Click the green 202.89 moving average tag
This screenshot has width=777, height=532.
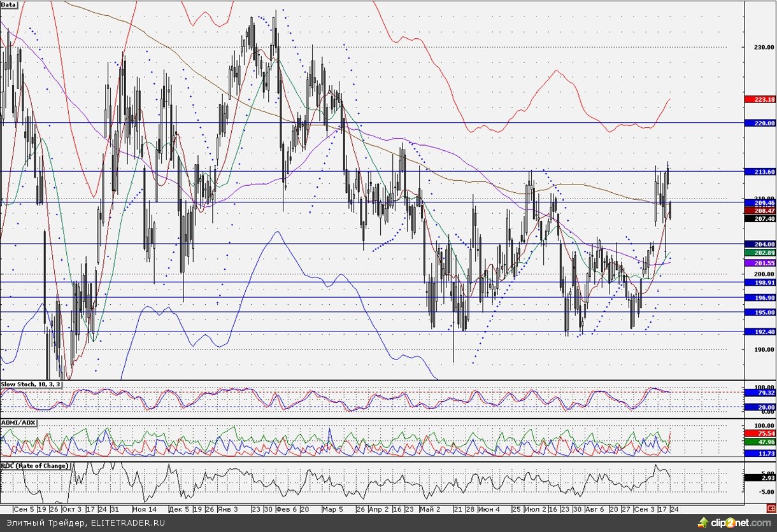click(x=759, y=253)
